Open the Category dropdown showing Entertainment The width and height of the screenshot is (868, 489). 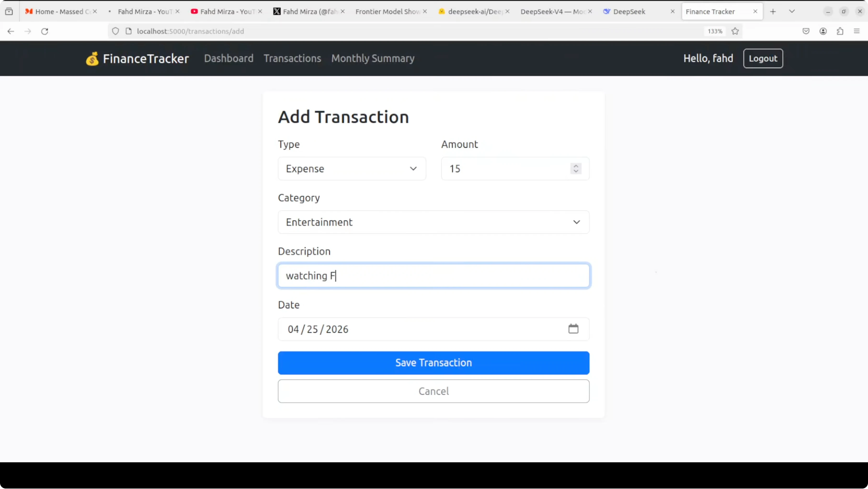[433, 222]
